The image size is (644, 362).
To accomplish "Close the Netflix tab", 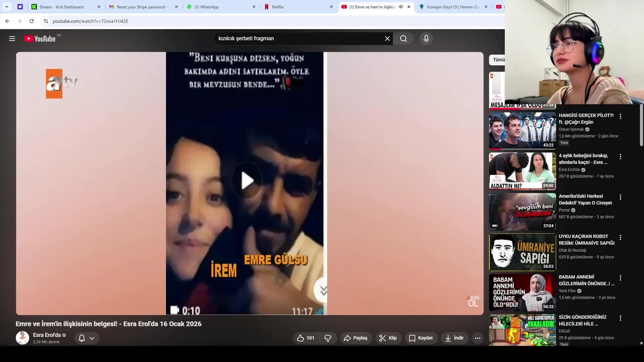I will (331, 7).
